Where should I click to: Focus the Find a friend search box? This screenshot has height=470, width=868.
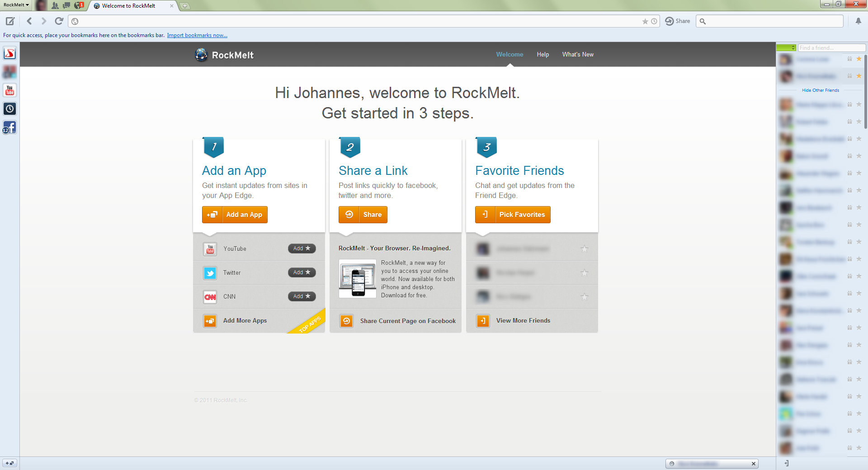[x=832, y=48]
